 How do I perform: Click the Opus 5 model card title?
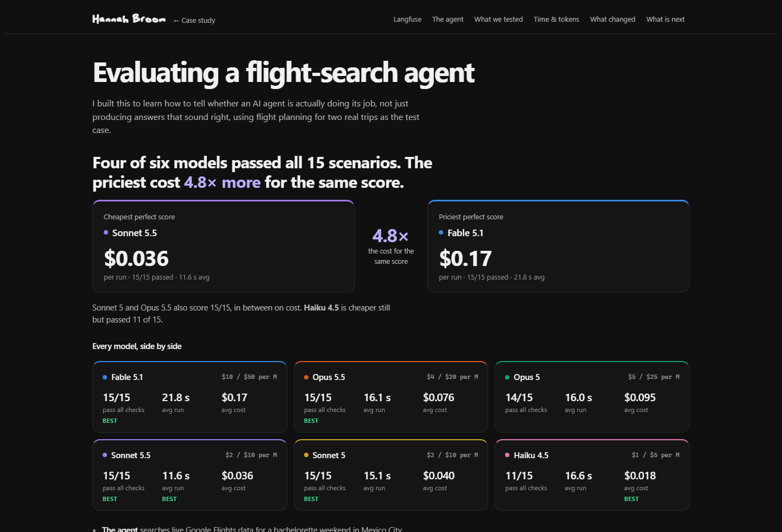tap(527, 377)
